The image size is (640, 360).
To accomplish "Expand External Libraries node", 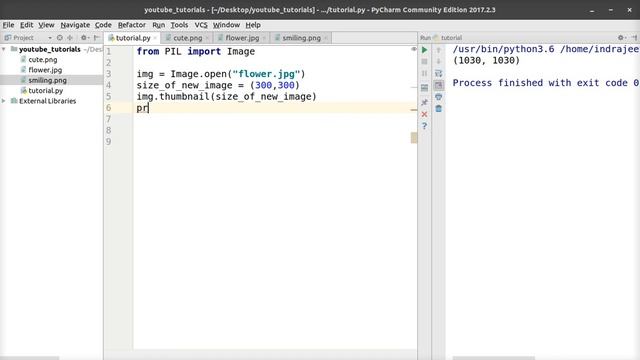I will click(4, 100).
